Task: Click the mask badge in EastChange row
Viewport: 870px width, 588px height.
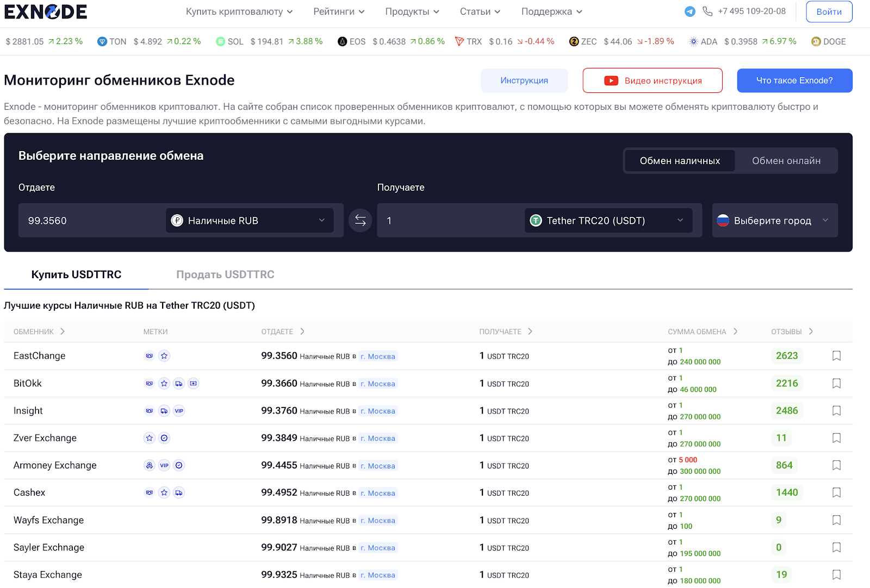Action: click(x=150, y=356)
